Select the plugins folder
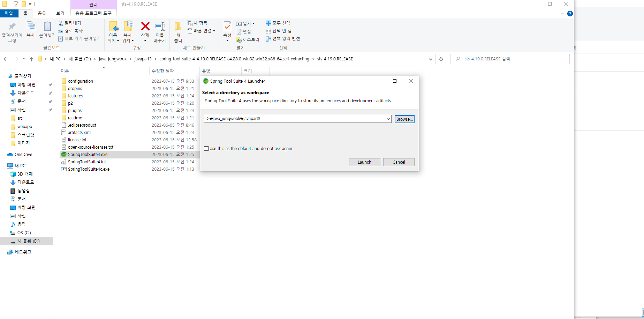The width and height of the screenshot is (644, 319). 75,110
